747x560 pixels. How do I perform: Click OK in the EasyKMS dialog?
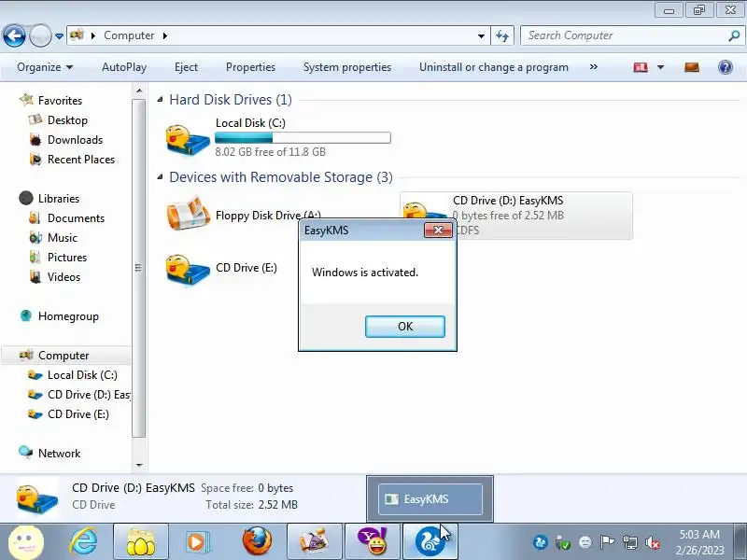point(405,326)
